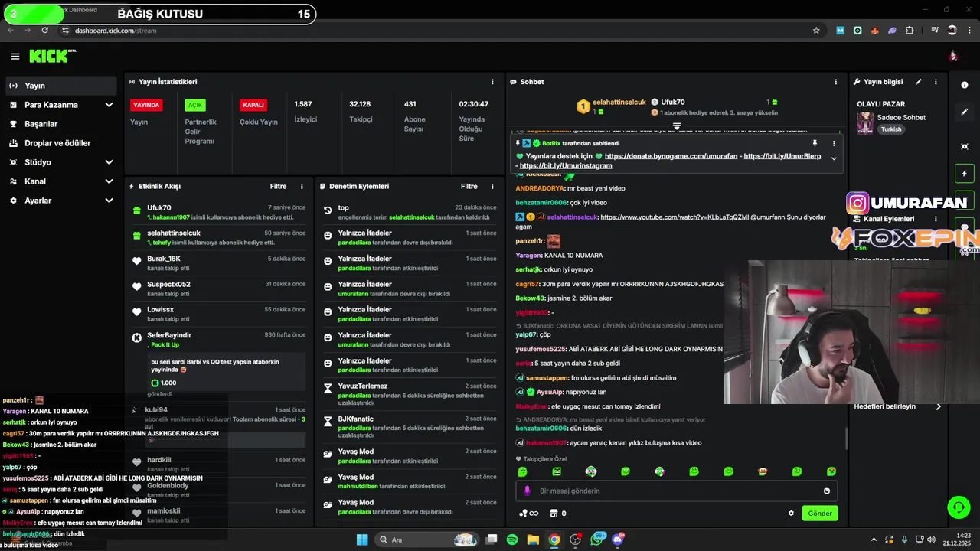
Task: Open the YouTube link from selahattinselcuk
Action: tap(675, 217)
